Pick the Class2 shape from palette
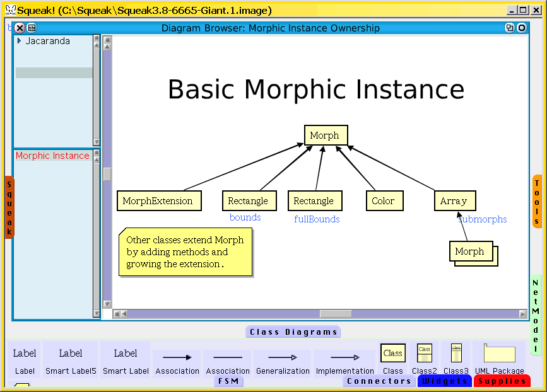Viewport: 547px width, 392px height. [x=424, y=359]
